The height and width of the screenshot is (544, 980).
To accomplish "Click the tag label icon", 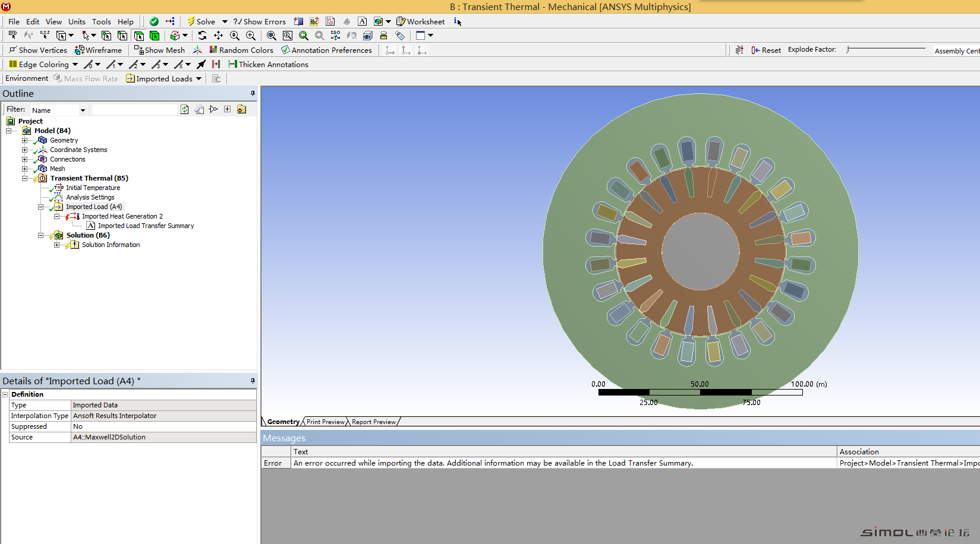I will pyautogui.click(x=400, y=36).
